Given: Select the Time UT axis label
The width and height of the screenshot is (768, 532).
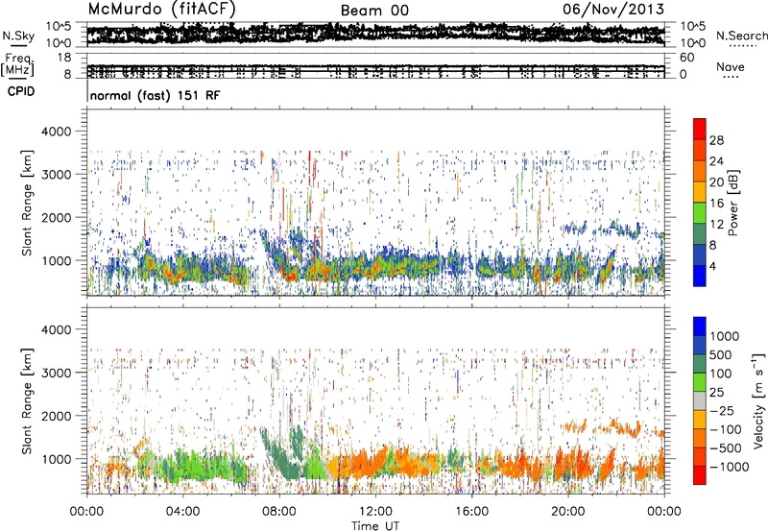Looking at the screenshot, I should pos(375,526).
